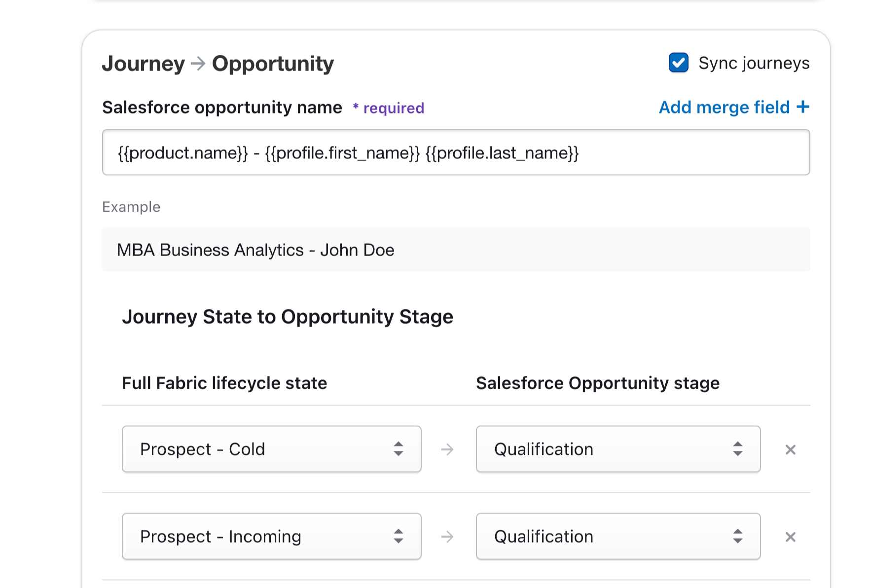
Task: Click the arrow in Journey → Opportunity heading
Action: point(198,64)
